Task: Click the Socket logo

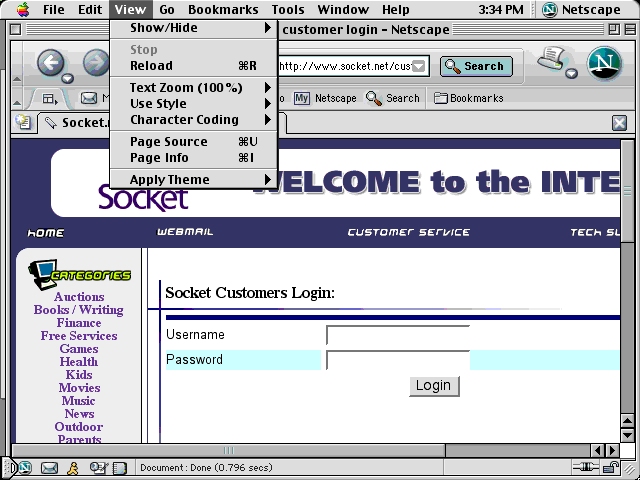Action: point(143,197)
